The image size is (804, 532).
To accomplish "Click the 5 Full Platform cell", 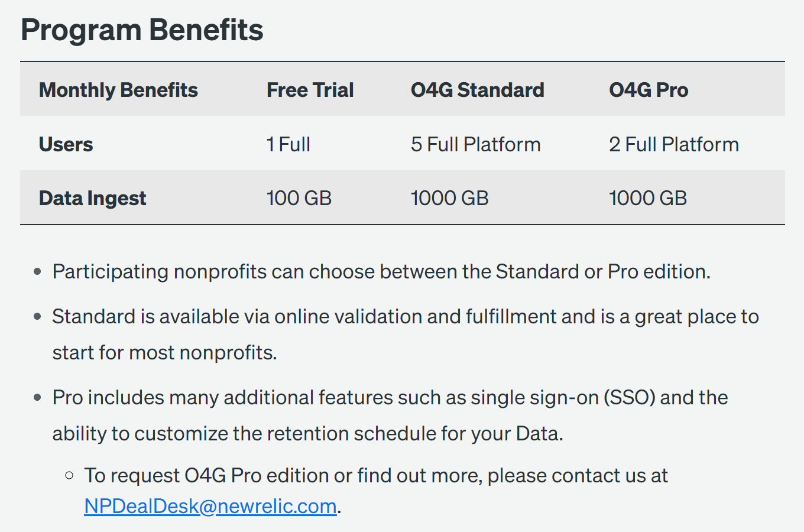I will pos(476,144).
